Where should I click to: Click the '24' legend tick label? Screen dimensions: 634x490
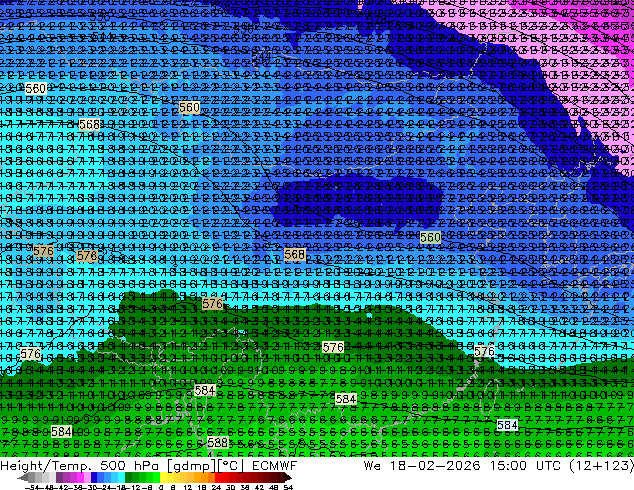click(216, 488)
